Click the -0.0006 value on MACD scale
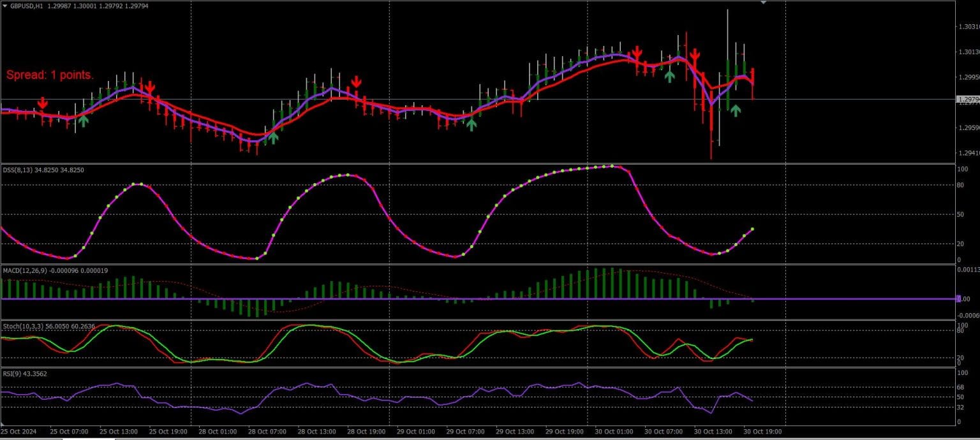This screenshot has width=980, height=440. [x=969, y=315]
